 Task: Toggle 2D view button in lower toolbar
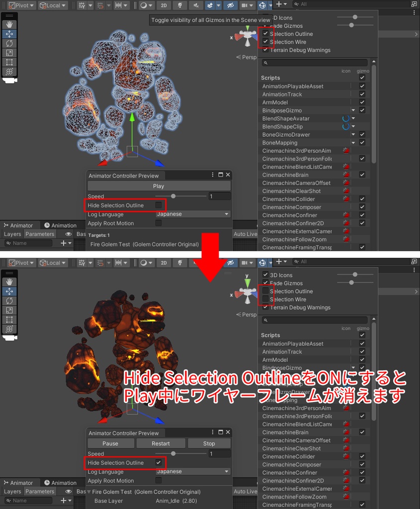164,263
